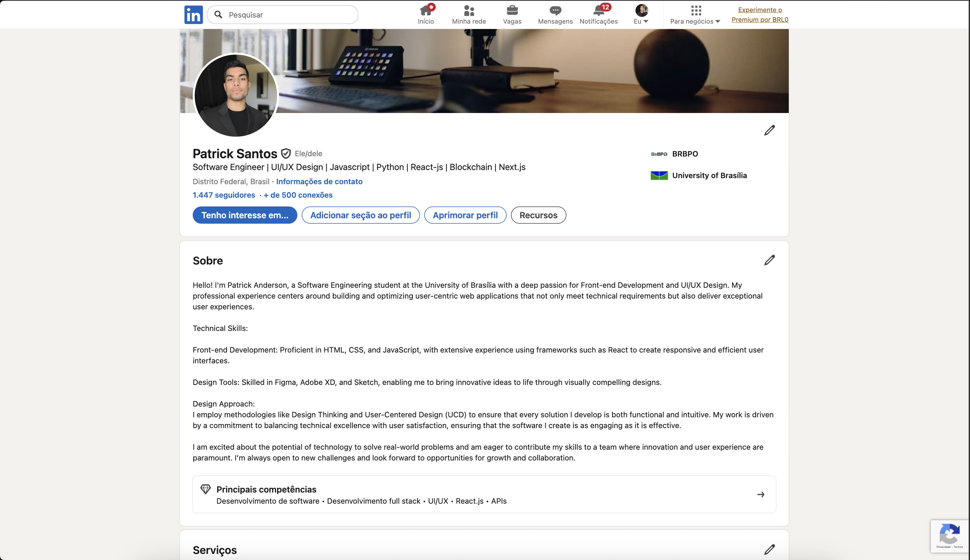Viewport: 970px width, 560px height.
Task: Open the Tenho interesse em... selector
Action: tap(245, 215)
